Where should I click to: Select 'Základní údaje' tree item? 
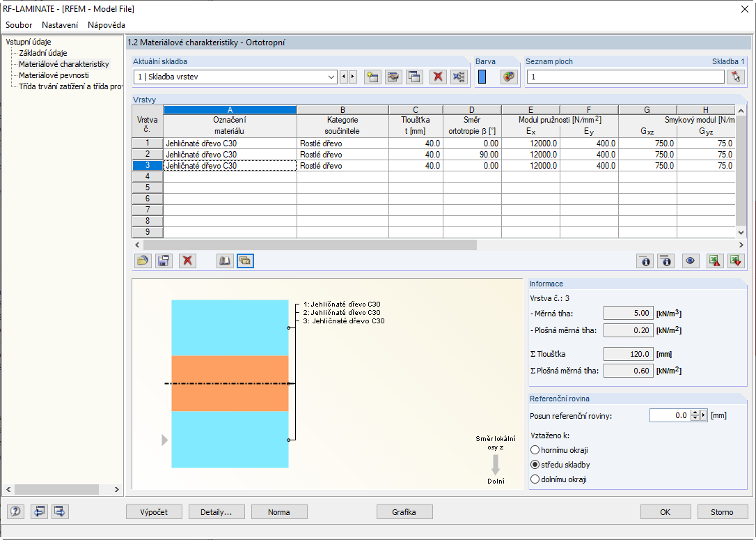coord(43,53)
